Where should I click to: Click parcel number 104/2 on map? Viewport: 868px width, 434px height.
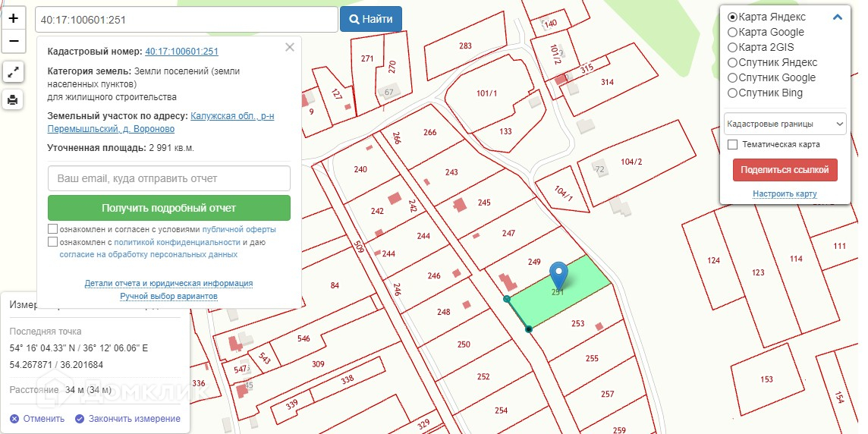[631, 162]
